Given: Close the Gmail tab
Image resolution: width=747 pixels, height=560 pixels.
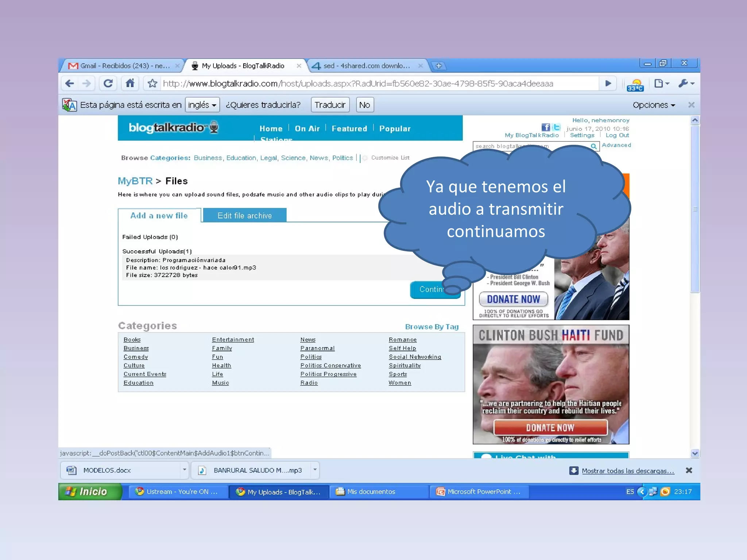Looking at the screenshot, I should [x=177, y=66].
